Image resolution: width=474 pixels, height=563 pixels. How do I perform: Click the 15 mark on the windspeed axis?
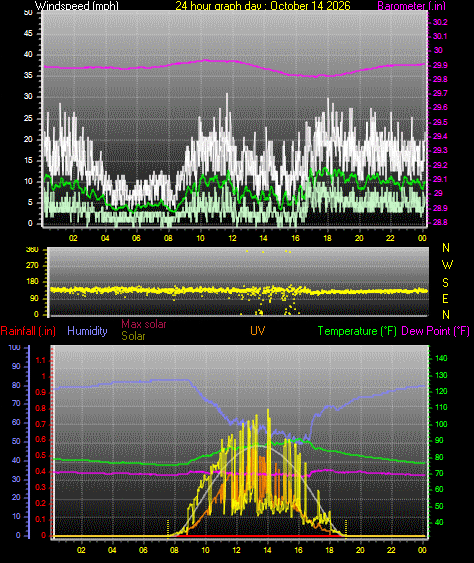28,160
